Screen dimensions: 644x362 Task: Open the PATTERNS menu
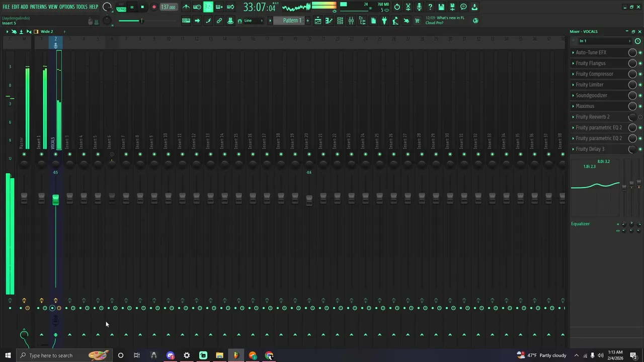(38, 7)
